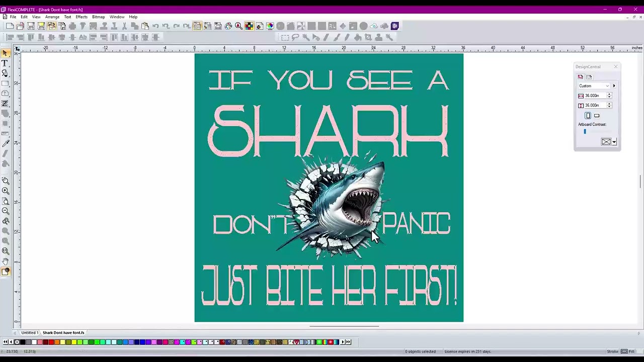Screen dimensions: 644x362
Task: Switch to the Untitled 1 document tab
Action: pos(29,333)
